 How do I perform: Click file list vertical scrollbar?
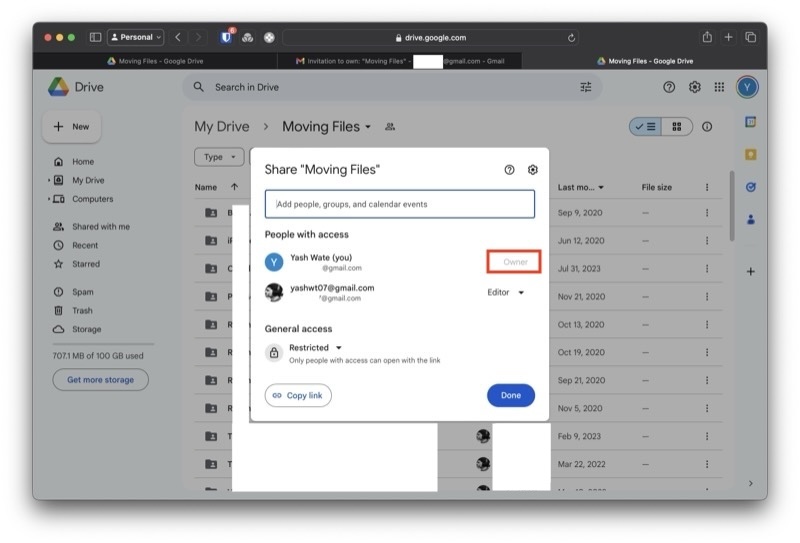point(732,206)
